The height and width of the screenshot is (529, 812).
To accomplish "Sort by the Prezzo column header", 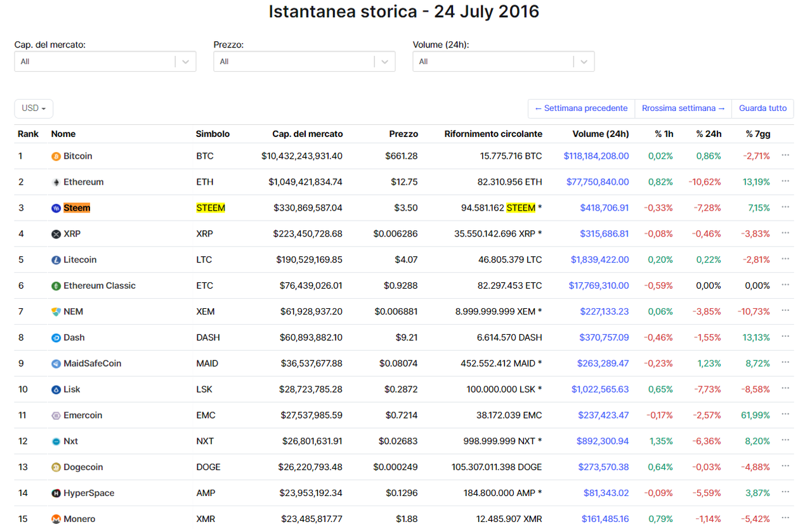I will [x=403, y=134].
